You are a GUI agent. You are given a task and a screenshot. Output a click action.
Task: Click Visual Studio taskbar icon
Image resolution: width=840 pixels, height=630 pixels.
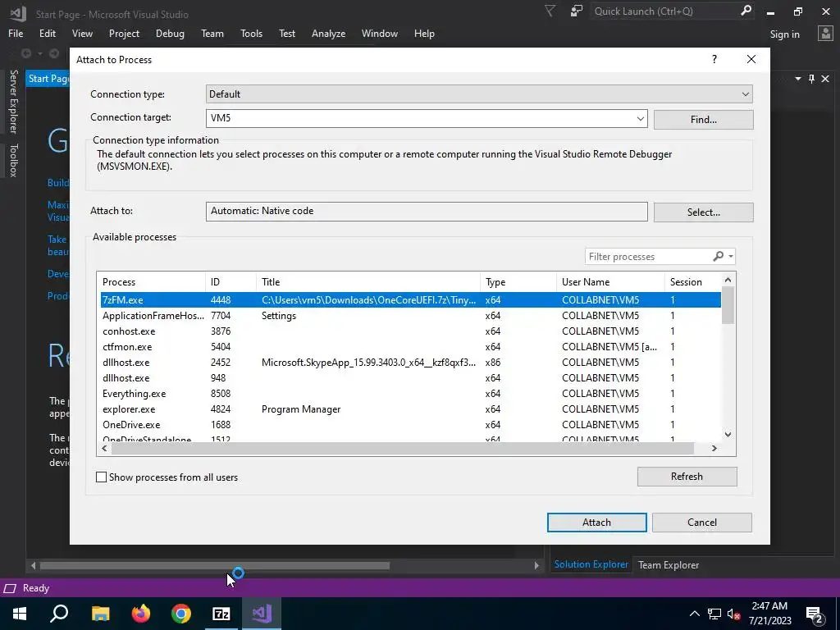click(262, 614)
